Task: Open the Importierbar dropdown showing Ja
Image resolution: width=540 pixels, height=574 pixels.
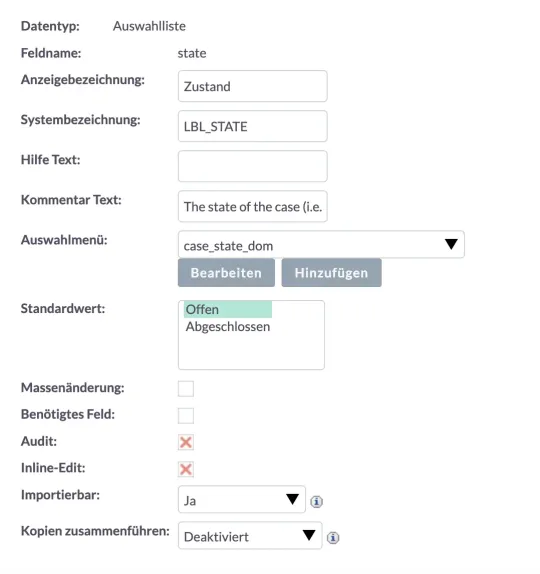Action: pyautogui.click(x=242, y=500)
